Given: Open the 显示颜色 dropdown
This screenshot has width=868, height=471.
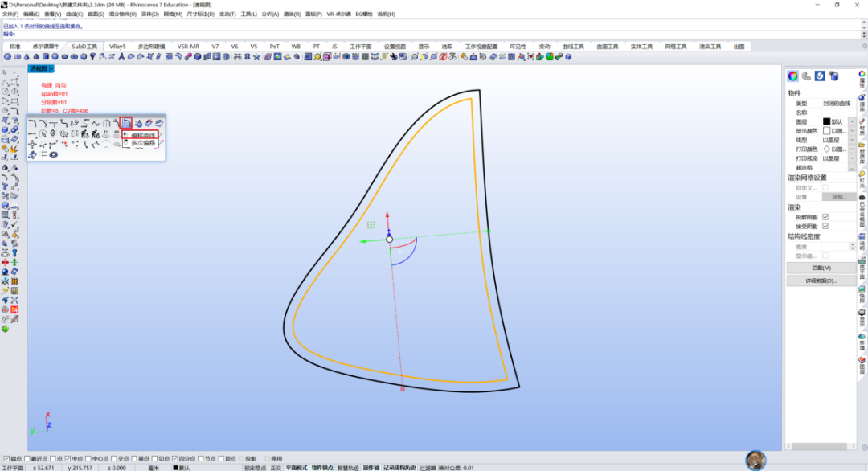Looking at the screenshot, I should click(x=852, y=131).
